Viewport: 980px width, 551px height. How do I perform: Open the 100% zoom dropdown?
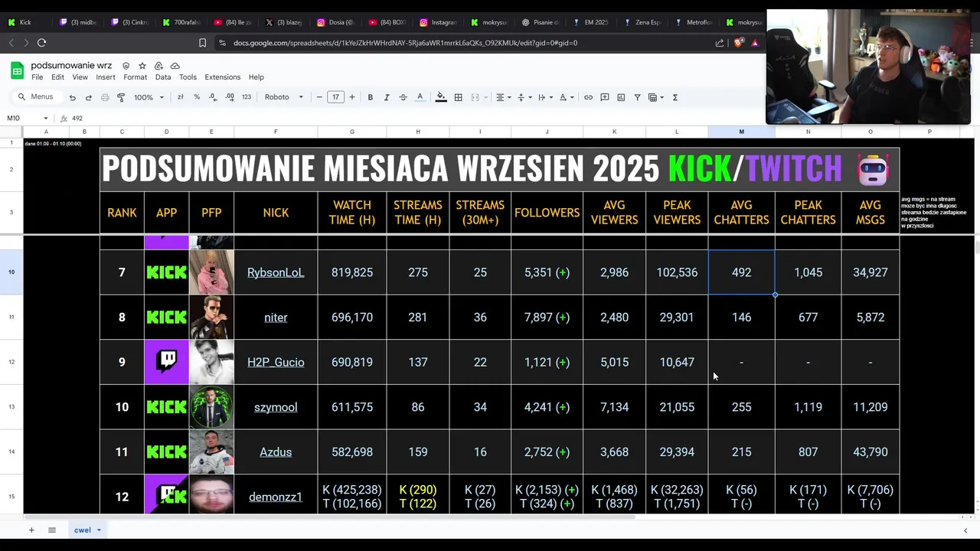(x=149, y=97)
